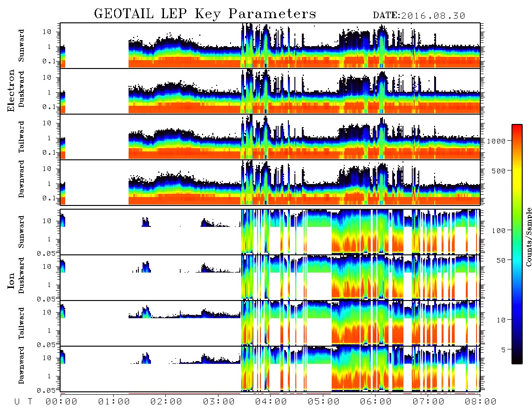Click the Electron Dawnward axis label
This screenshot has width=532, height=410.
click(21, 179)
